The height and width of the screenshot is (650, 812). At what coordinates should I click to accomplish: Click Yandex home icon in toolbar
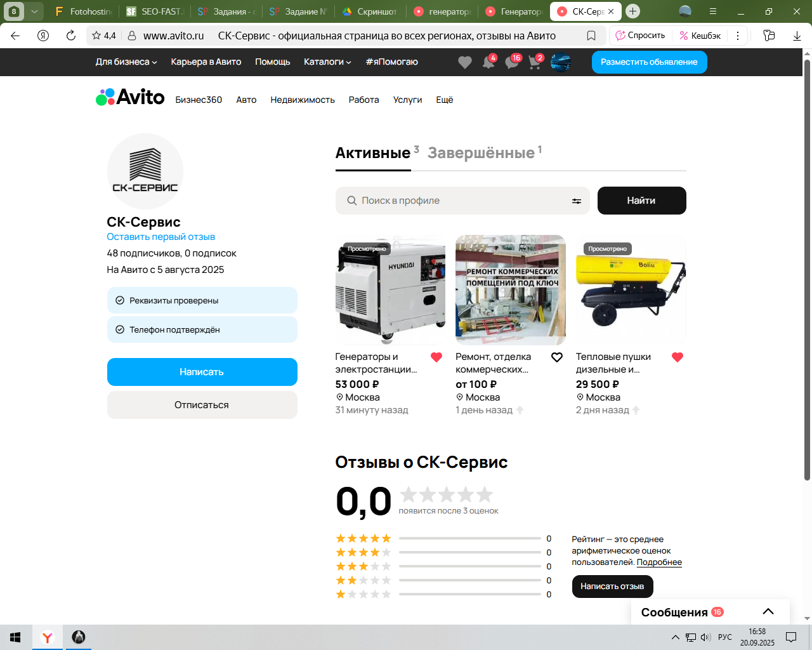[x=43, y=36]
